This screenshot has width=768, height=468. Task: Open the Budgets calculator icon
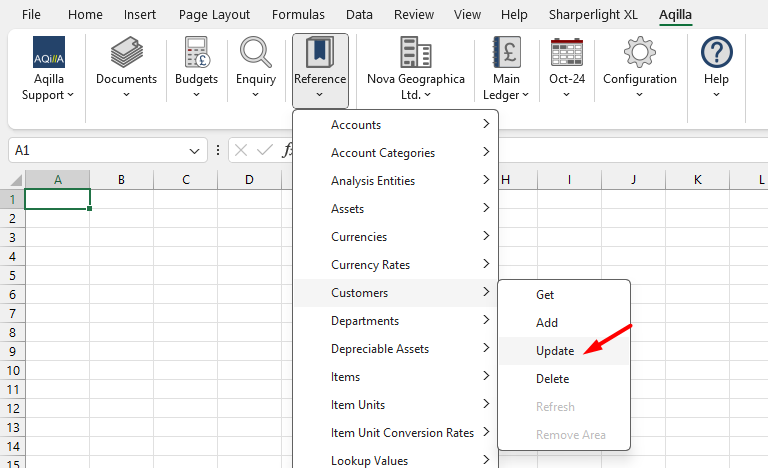196,53
